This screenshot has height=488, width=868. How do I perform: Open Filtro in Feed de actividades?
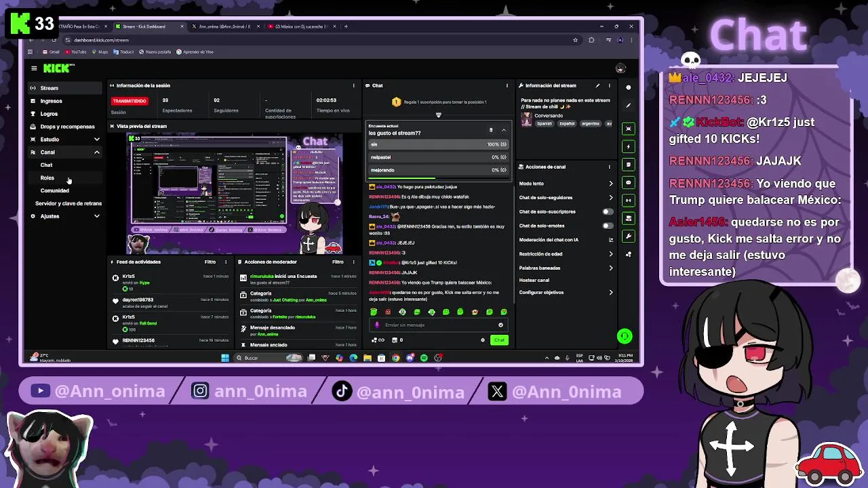click(x=210, y=262)
